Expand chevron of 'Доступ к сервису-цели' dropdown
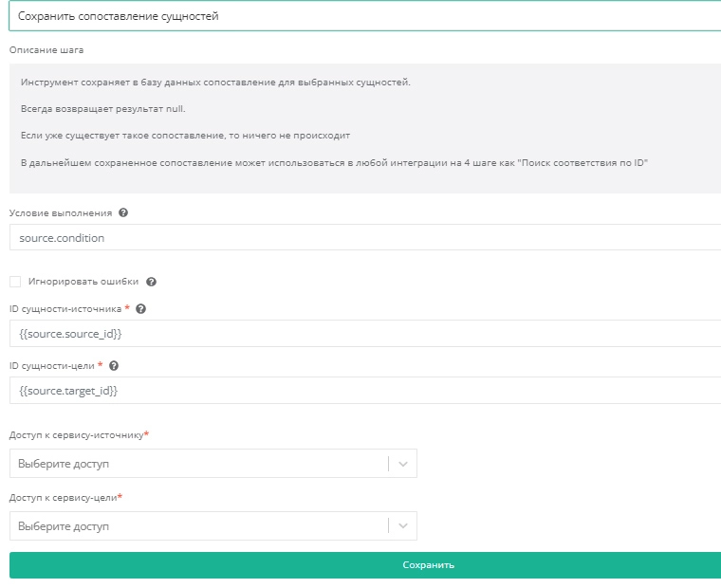The width and height of the screenshot is (721, 588). click(x=402, y=526)
